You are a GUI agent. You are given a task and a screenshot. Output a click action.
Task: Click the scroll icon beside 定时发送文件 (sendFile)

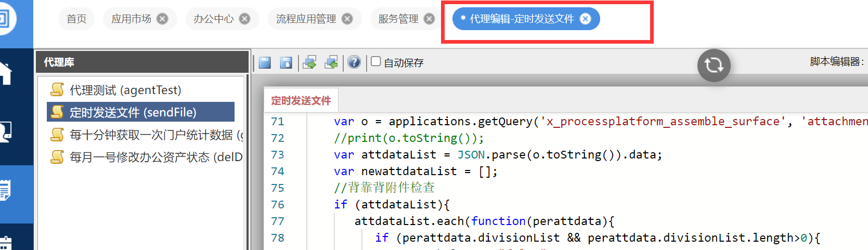(x=57, y=112)
